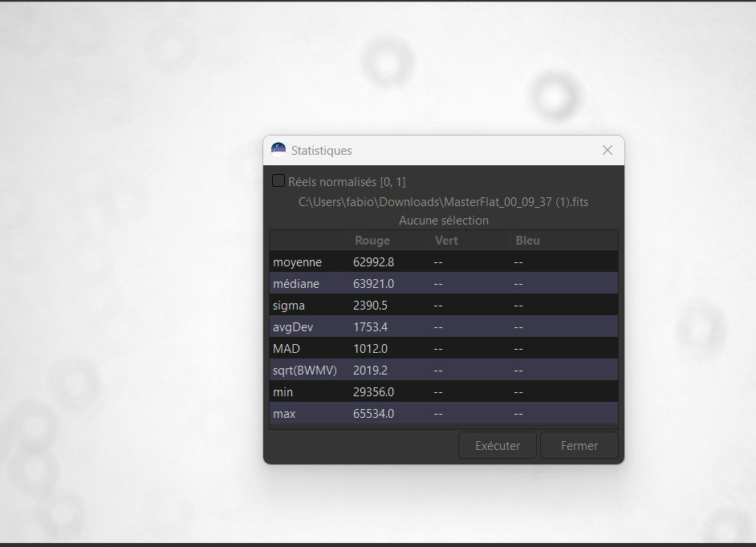Click the médiane value 63921.0
Image resolution: width=756 pixels, height=547 pixels.
(374, 284)
